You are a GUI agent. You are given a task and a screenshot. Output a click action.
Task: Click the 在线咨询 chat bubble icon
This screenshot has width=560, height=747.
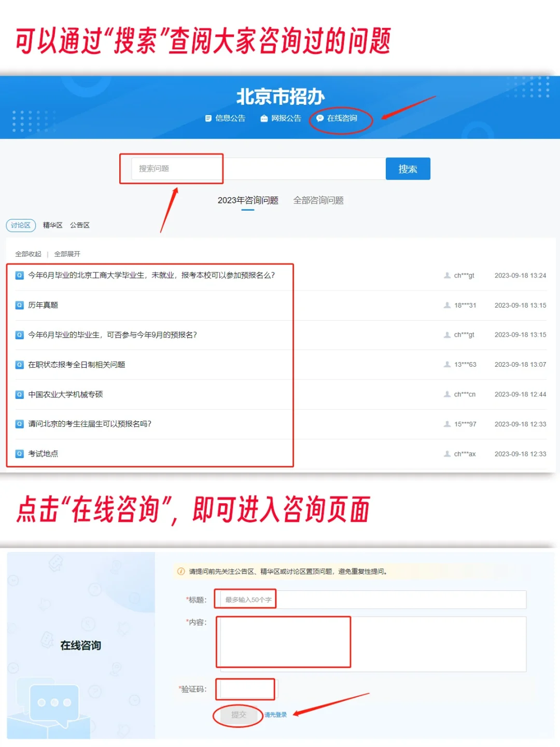pos(320,118)
